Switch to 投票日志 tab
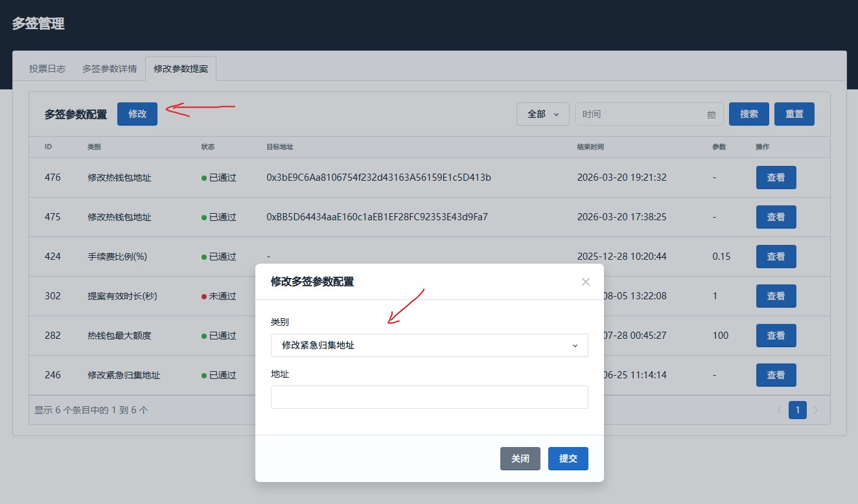Image resolution: width=858 pixels, height=504 pixels. (x=47, y=69)
